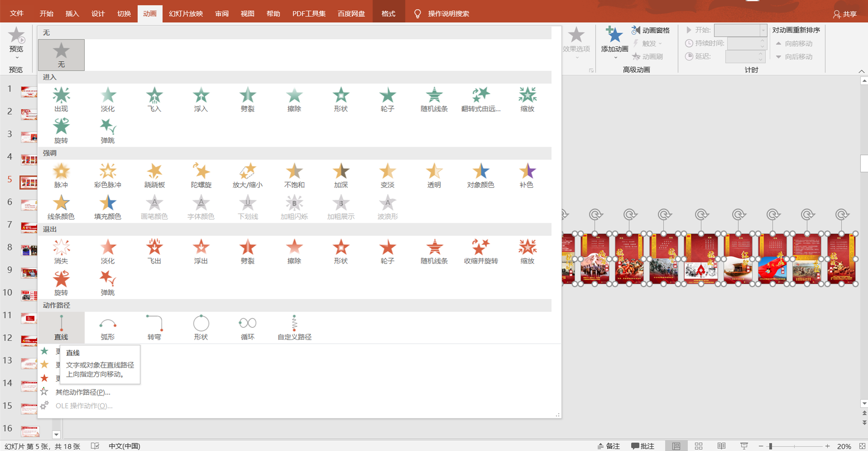
Task: Select the 消失 exit animation
Action: [61, 252]
